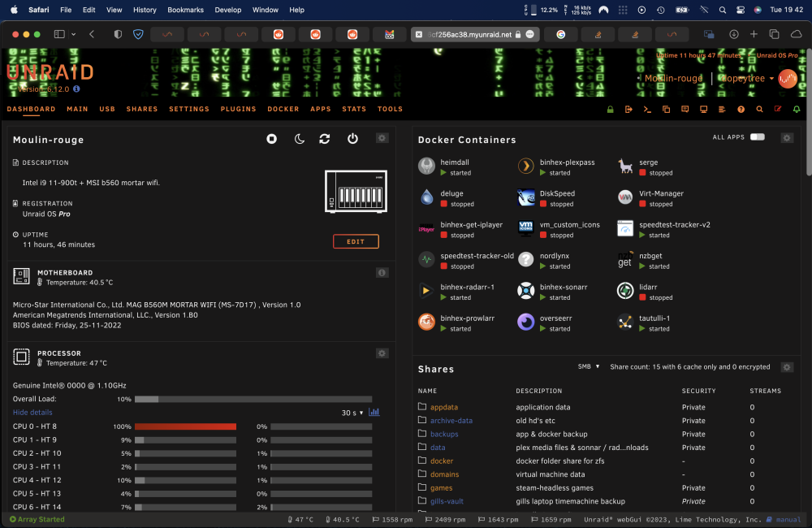Click the logout icon in Unraid toolbar
The width and height of the screenshot is (812, 528).
click(628, 110)
